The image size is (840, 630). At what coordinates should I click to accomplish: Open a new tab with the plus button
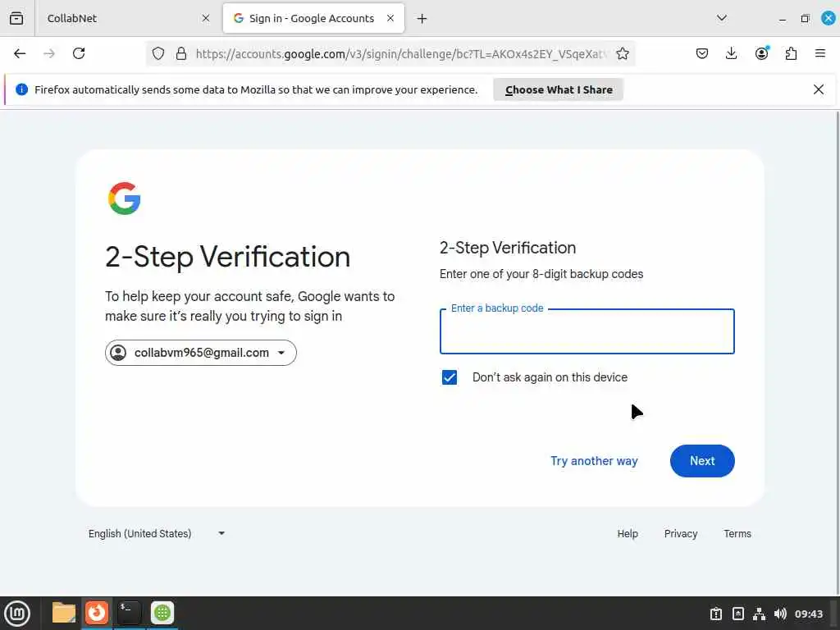point(422,19)
